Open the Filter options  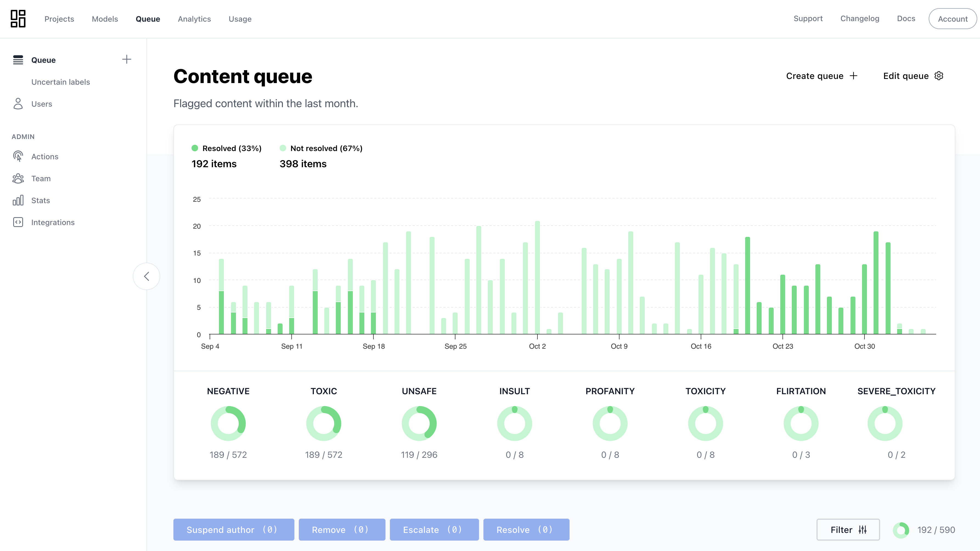(848, 529)
